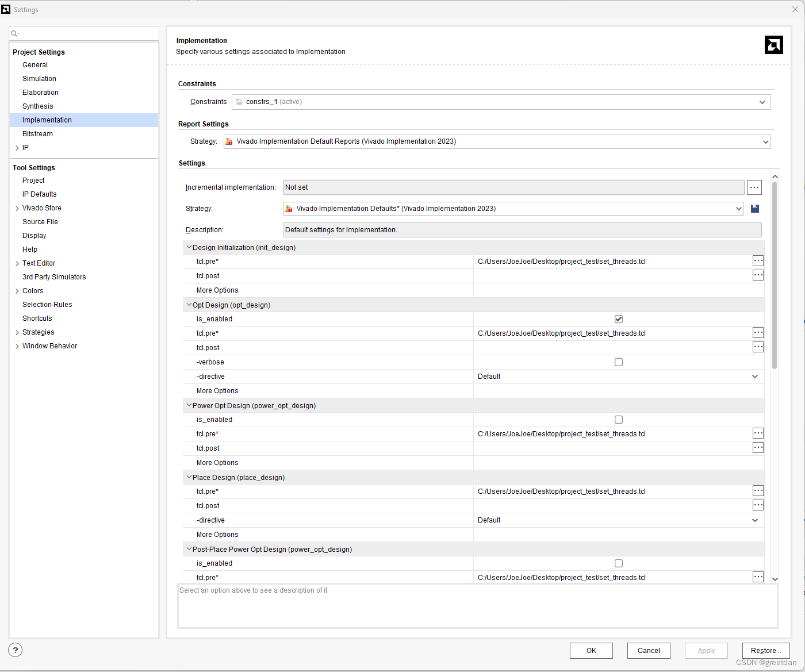
Task: Expand the IP tree node
Action: (17, 148)
